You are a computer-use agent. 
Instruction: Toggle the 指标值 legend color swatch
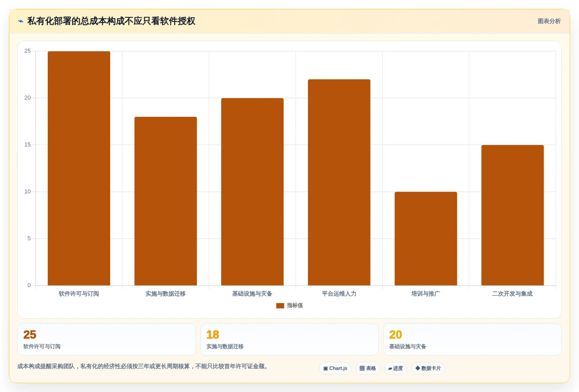[280, 306]
